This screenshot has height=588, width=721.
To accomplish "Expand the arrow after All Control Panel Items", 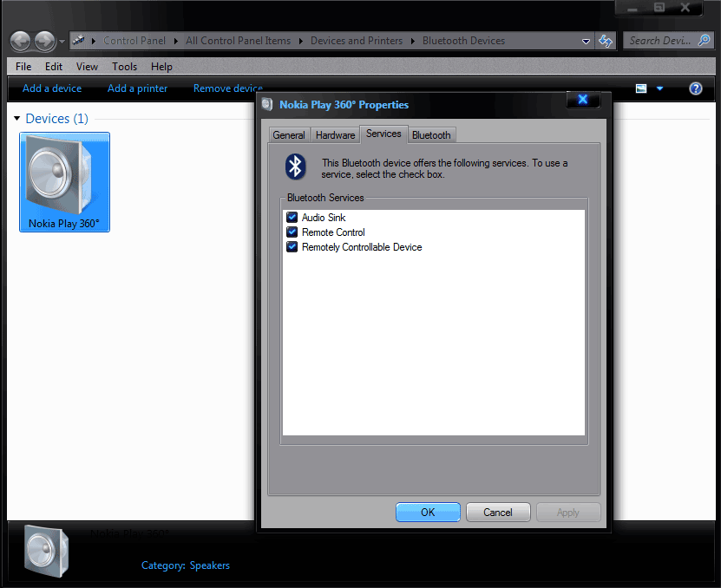I will click(x=301, y=41).
